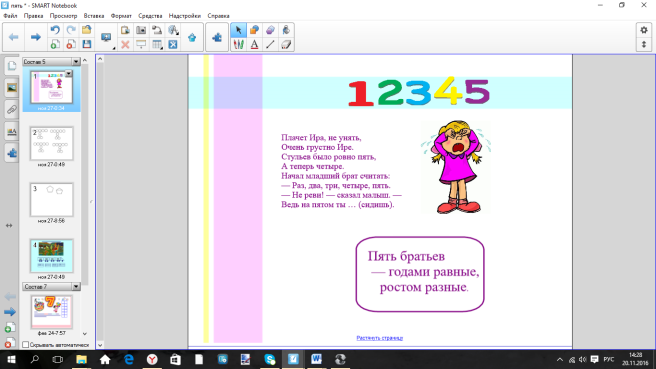
Task: Pick the Line drawing tool
Action: point(270,44)
